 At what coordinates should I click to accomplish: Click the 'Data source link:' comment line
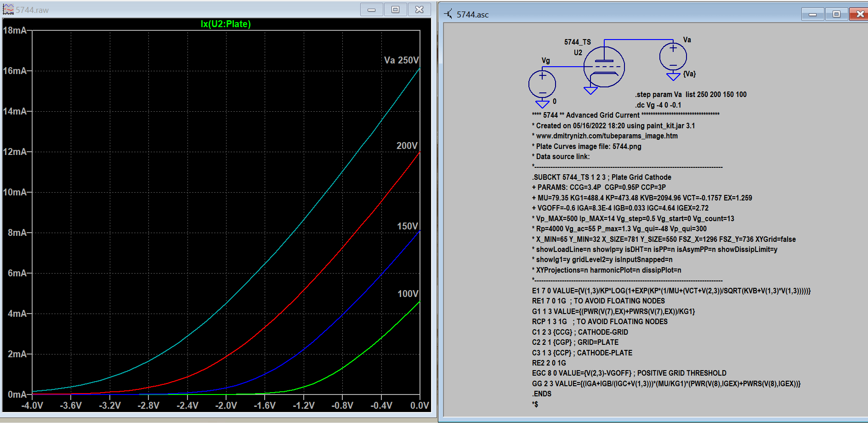[561, 156]
